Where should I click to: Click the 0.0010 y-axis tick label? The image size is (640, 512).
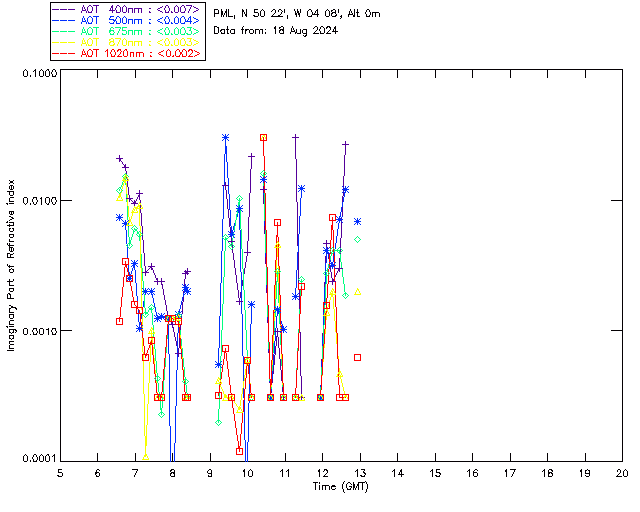37,331
